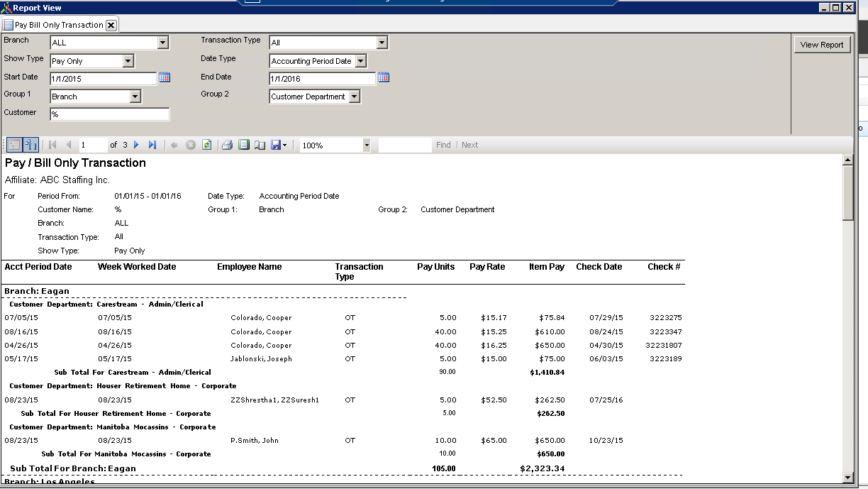Image resolution: width=868 pixels, height=489 pixels.
Task: Click check number 3223275
Action: tap(666, 318)
